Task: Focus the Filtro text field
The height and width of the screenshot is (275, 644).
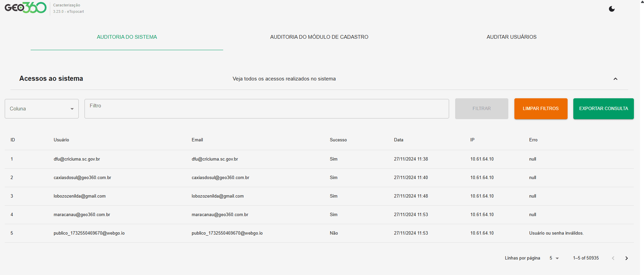Action: [267, 109]
